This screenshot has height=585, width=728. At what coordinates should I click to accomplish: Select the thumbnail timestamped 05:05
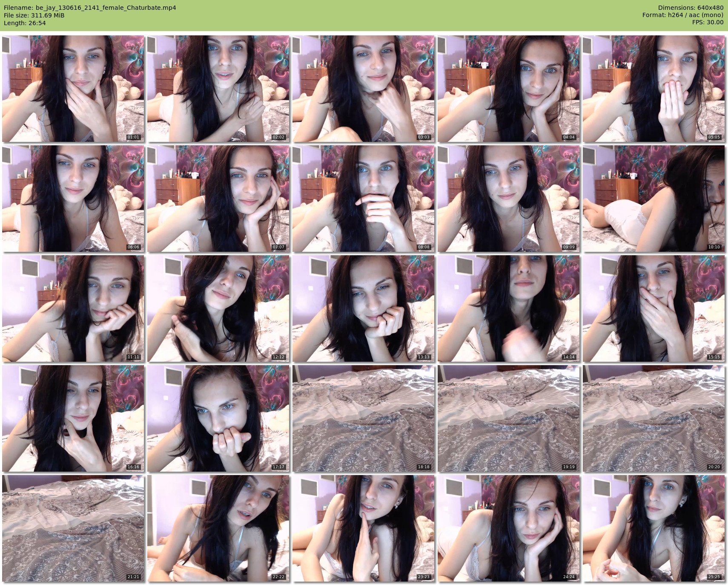(x=653, y=89)
